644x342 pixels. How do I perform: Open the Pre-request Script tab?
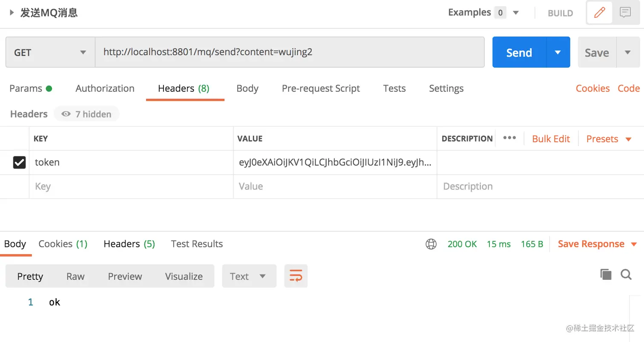[321, 89]
